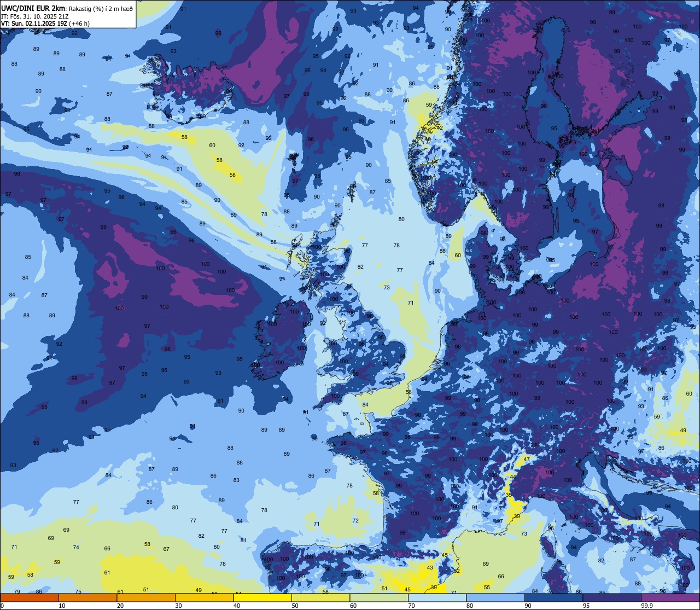Click the humidity value 47 on the map
Image resolution: width=700 pixels, height=610 pixels.
(527, 459)
